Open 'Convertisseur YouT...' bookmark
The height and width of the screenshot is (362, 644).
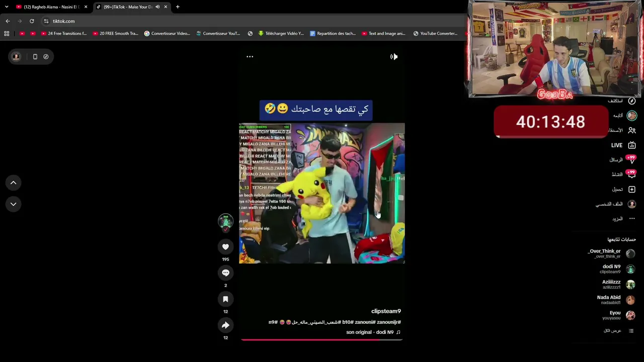(x=218, y=34)
